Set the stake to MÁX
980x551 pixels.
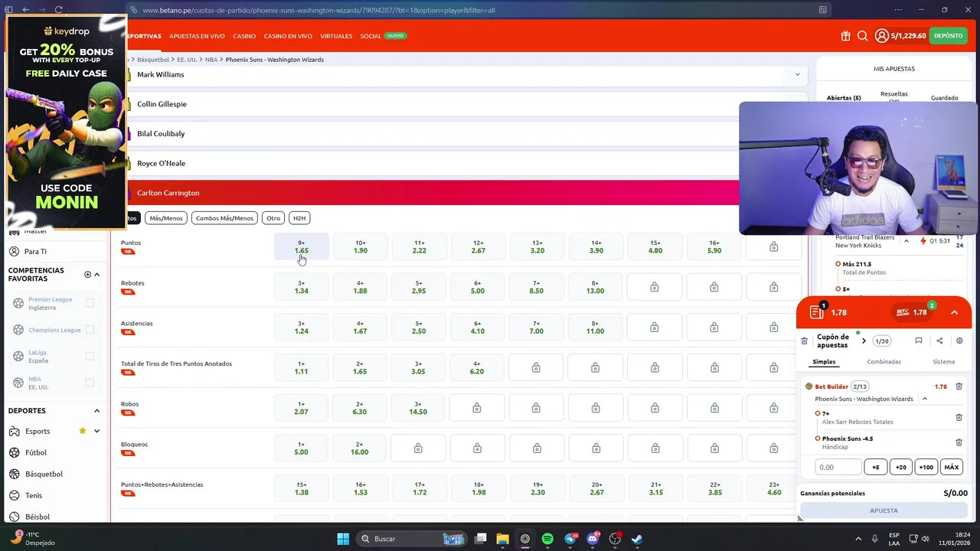951,467
